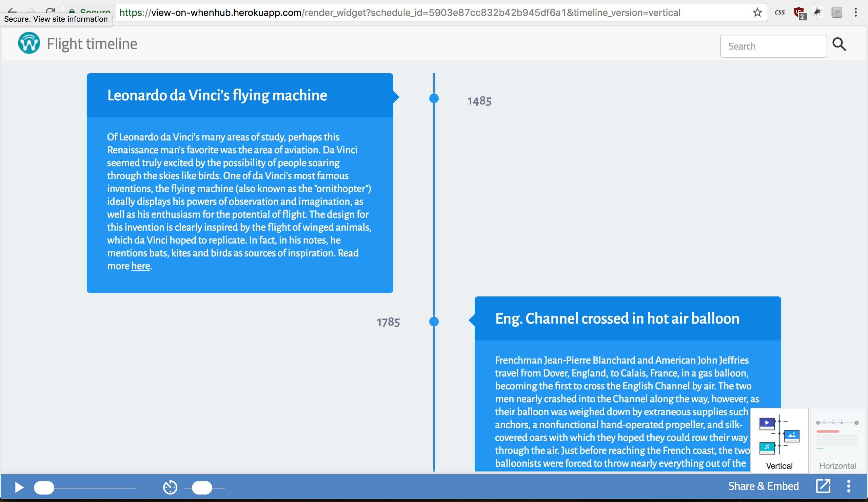
Task: Select the 1485 timeline marker dot
Action: (x=434, y=99)
